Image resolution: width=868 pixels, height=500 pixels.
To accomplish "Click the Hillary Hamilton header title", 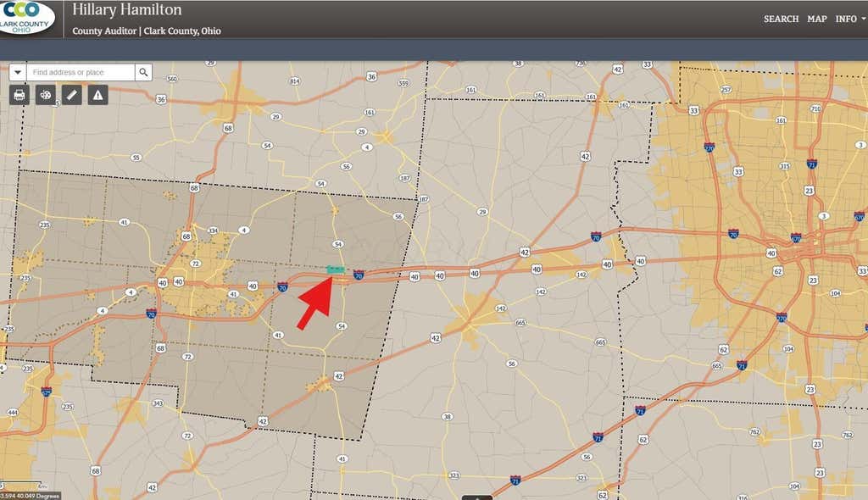I will coord(127,10).
